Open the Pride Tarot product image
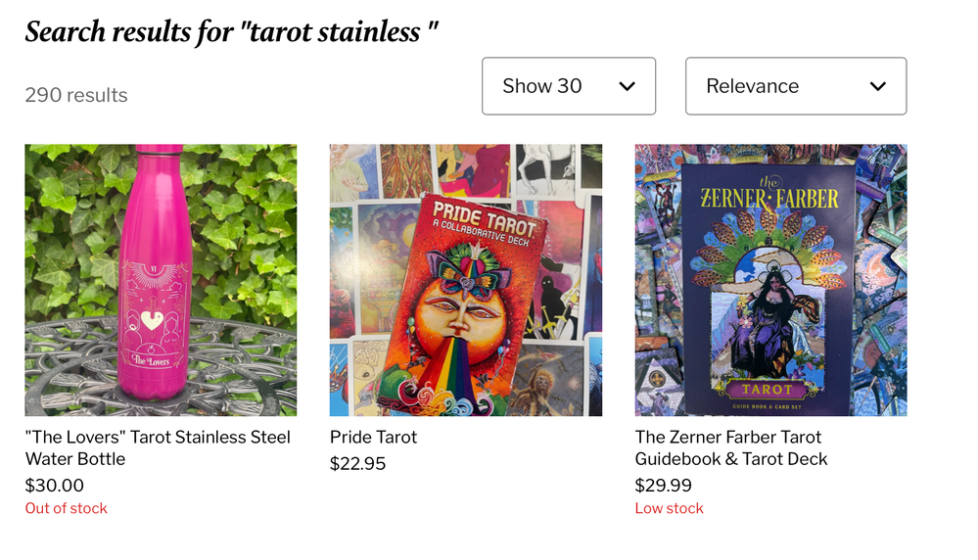The height and width of the screenshot is (560, 978). pyautogui.click(x=466, y=280)
